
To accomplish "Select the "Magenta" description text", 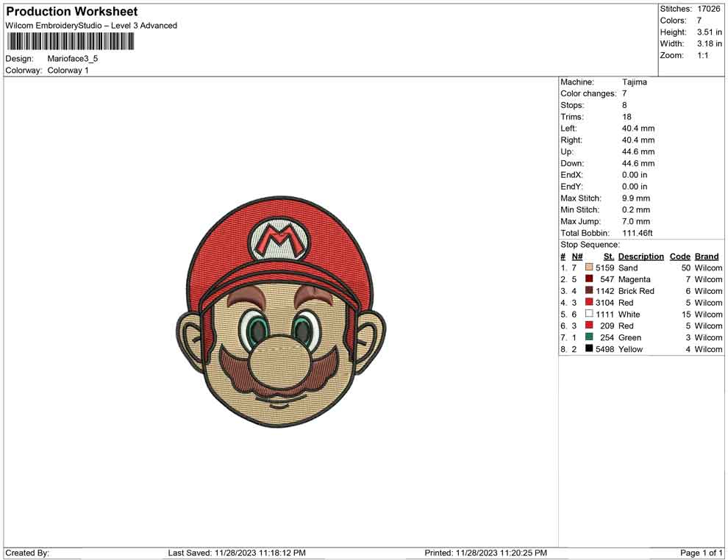I will click(x=634, y=279).
